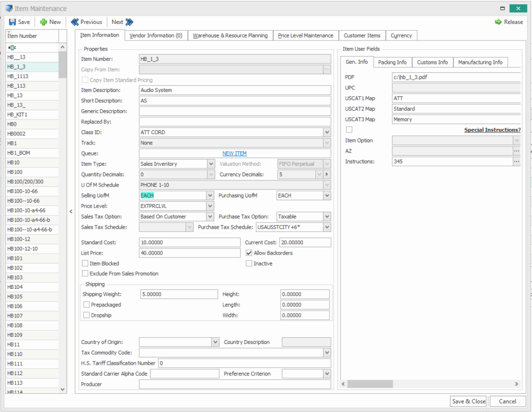Open the Customs Info tab
532x412 pixels.
point(432,62)
